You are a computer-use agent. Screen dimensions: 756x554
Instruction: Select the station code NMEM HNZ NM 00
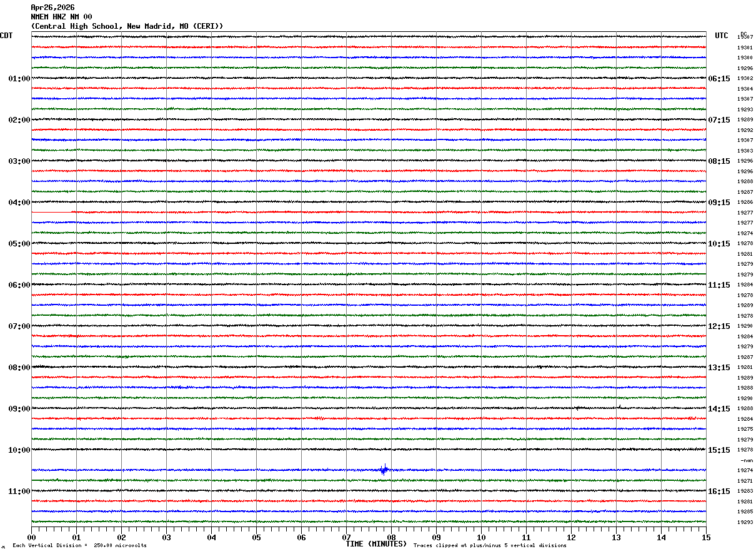[x=61, y=17]
